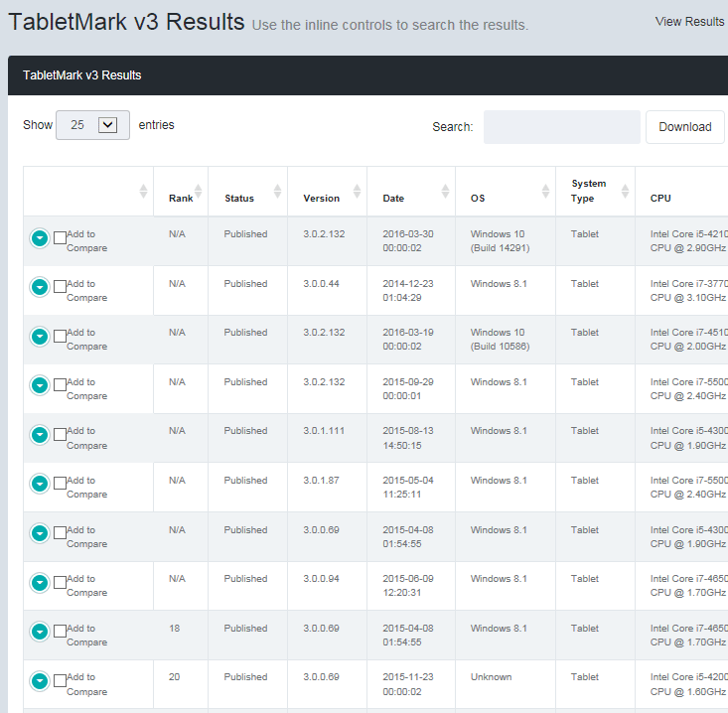The height and width of the screenshot is (713, 728).
Task: Open the Show entries dropdown
Action: tap(92, 125)
